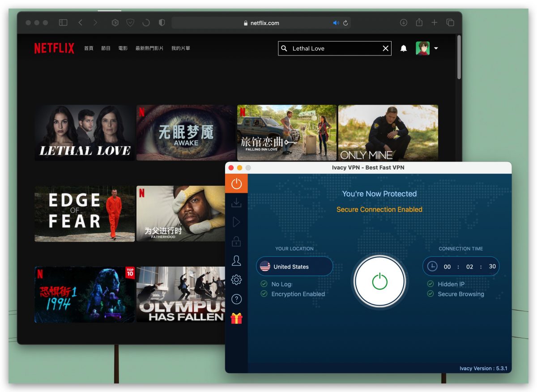The height and width of the screenshot is (392, 537).
Task: Select Ivacy unlock tab in sidebar
Action: (x=236, y=242)
